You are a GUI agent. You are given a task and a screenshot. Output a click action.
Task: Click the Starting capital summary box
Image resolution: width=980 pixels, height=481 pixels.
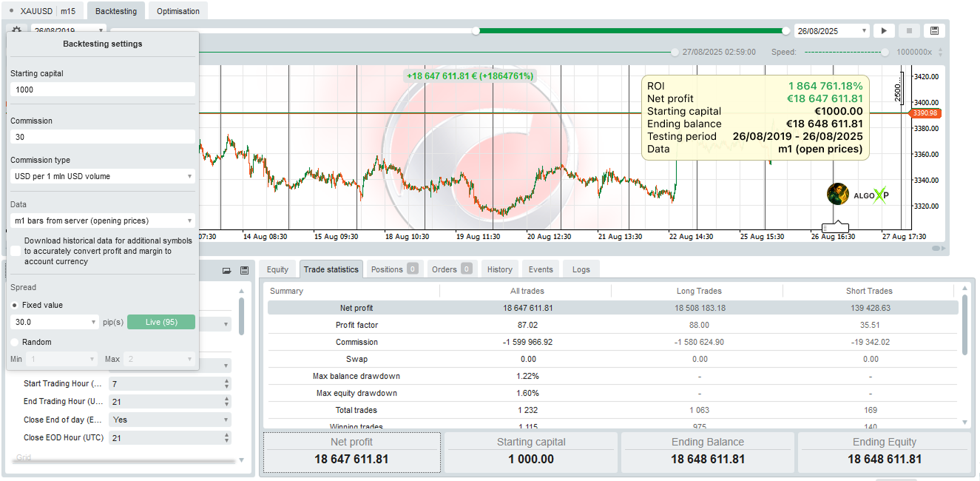click(x=530, y=451)
